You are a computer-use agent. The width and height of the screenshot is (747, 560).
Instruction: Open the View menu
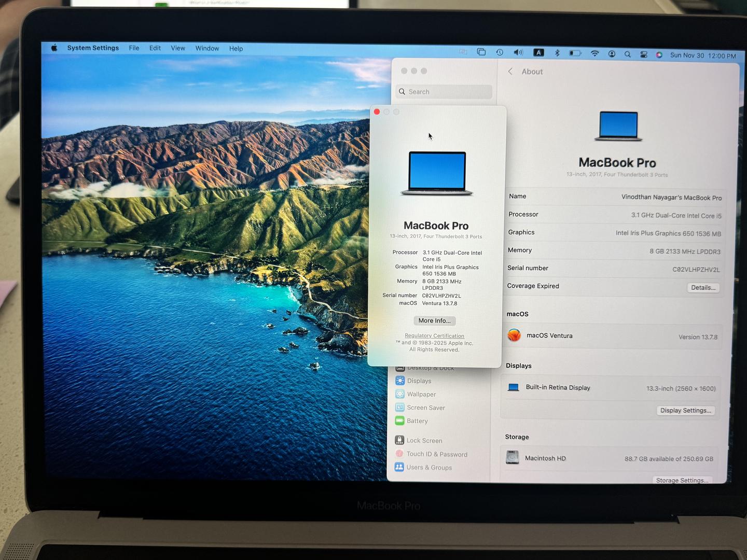(x=178, y=48)
